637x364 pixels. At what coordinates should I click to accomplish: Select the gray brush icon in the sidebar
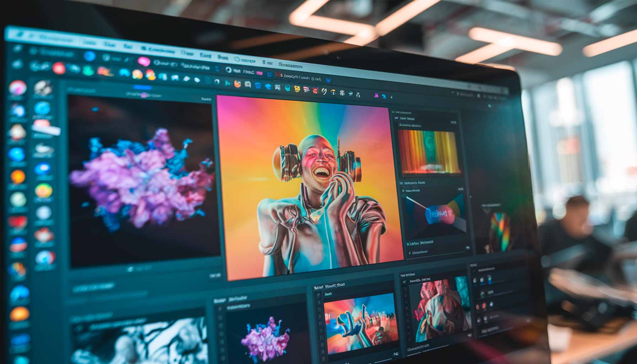(x=43, y=88)
